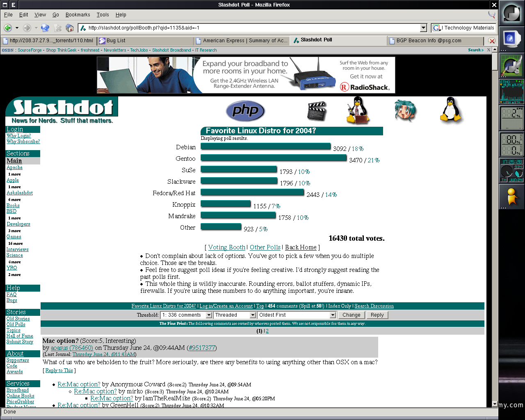Open the View menu
This screenshot has height=420, width=525.
[40, 15]
